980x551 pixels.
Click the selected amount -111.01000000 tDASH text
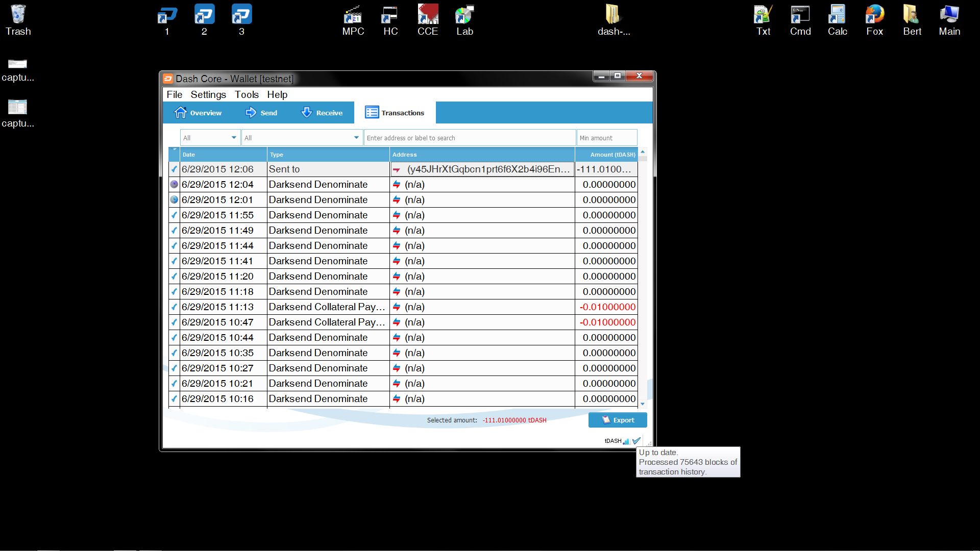(514, 420)
